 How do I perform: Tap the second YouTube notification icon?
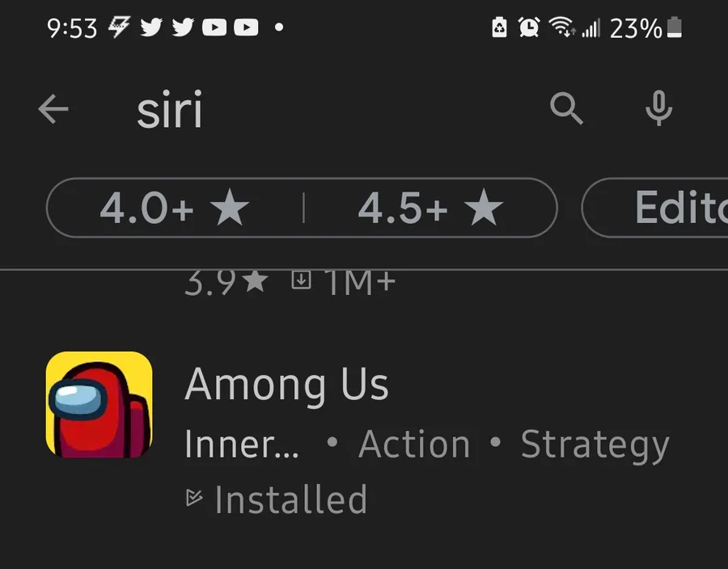(246, 27)
